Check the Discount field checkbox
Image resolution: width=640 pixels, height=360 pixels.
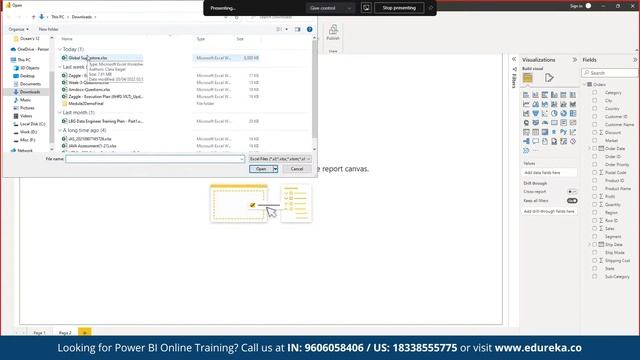pos(595,133)
